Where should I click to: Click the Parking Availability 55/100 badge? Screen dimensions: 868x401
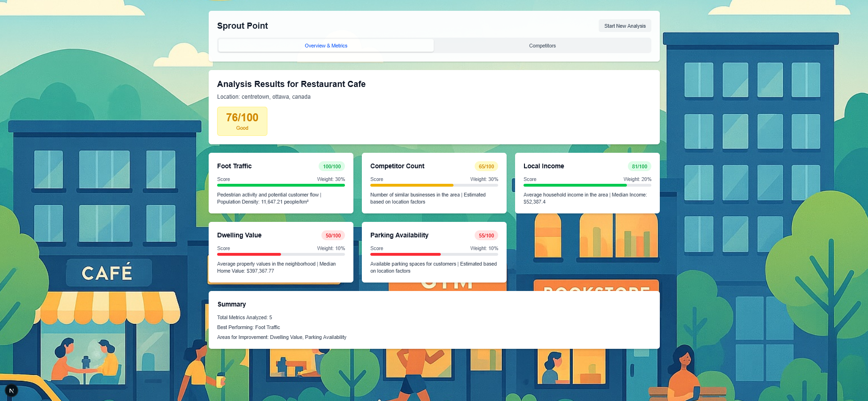click(x=486, y=236)
